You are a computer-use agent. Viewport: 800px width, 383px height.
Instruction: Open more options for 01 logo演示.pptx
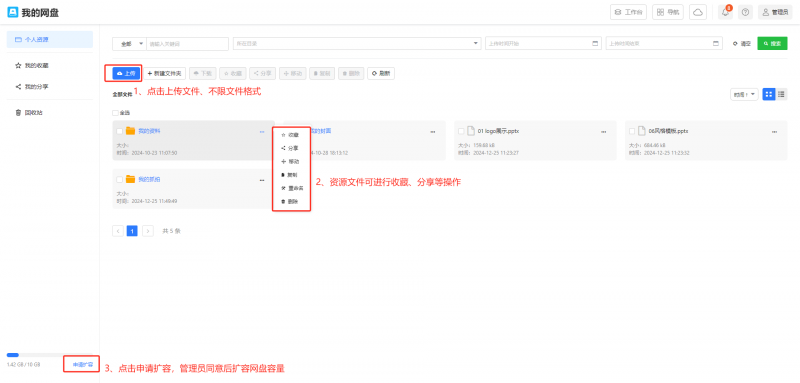tap(604, 132)
